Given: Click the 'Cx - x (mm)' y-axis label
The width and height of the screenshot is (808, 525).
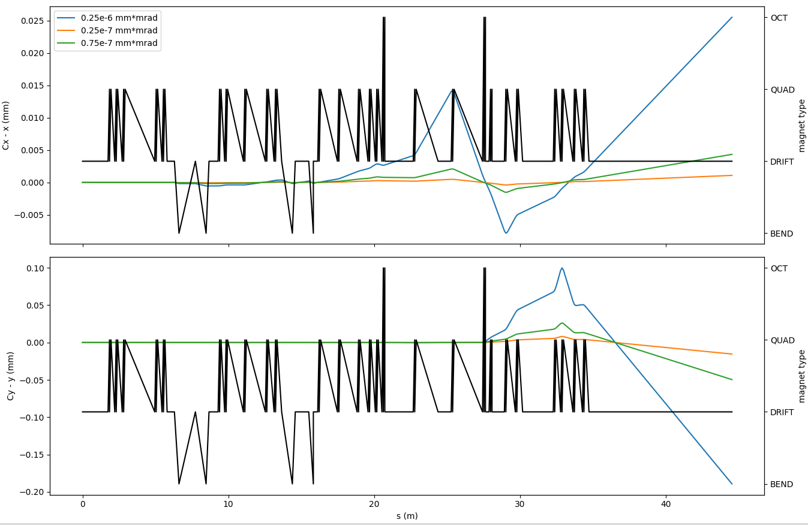Looking at the screenshot, I should click(x=8, y=125).
